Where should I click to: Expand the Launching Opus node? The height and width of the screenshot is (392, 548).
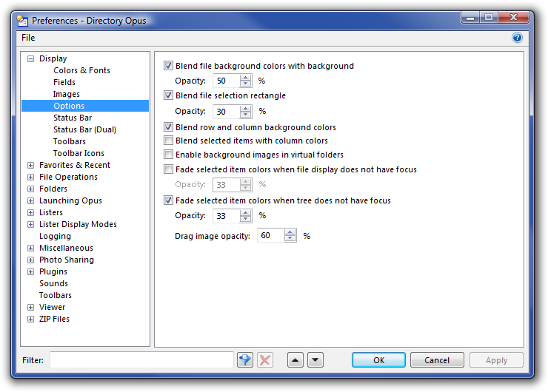coord(31,200)
